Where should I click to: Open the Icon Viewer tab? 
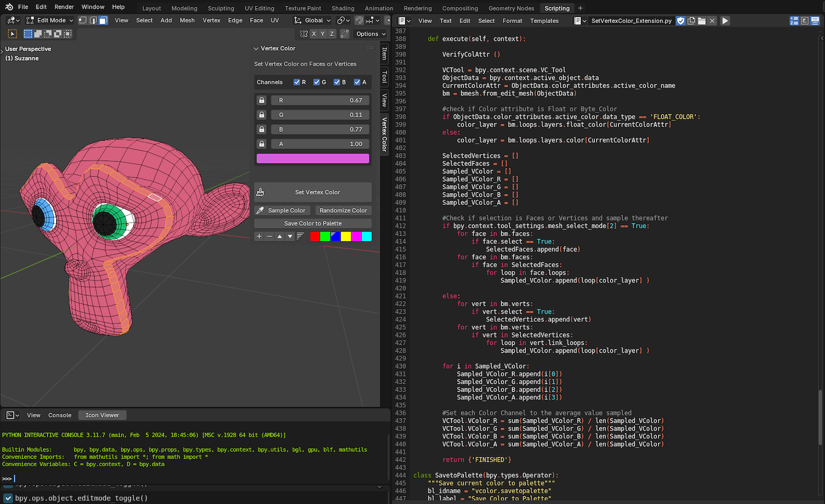pos(102,415)
